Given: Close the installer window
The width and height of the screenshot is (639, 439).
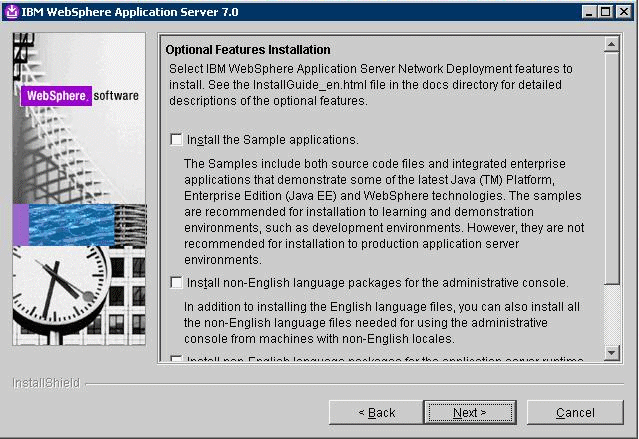Looking at the screenshot, I should (x=624, y=12).
